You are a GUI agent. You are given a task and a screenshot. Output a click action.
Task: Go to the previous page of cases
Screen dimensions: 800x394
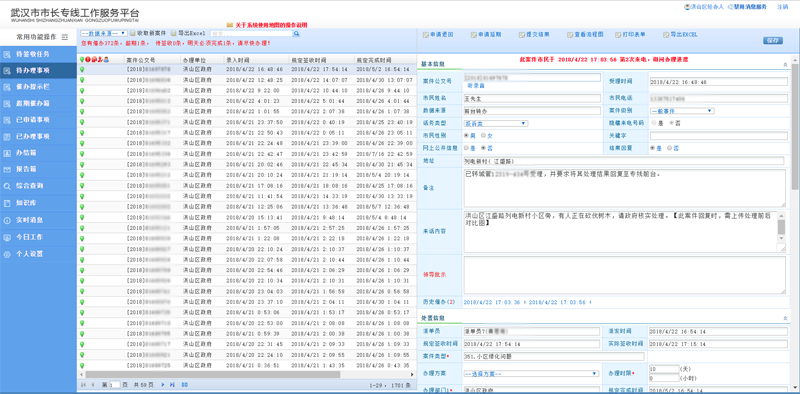point(93,384)
